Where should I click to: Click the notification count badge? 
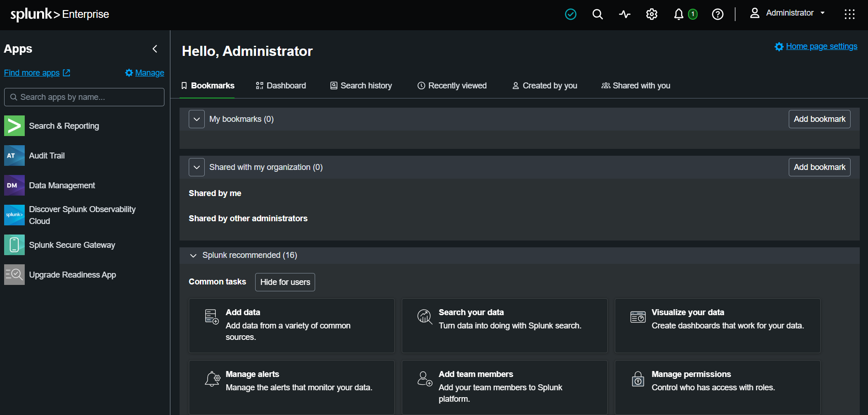[693, 14]
